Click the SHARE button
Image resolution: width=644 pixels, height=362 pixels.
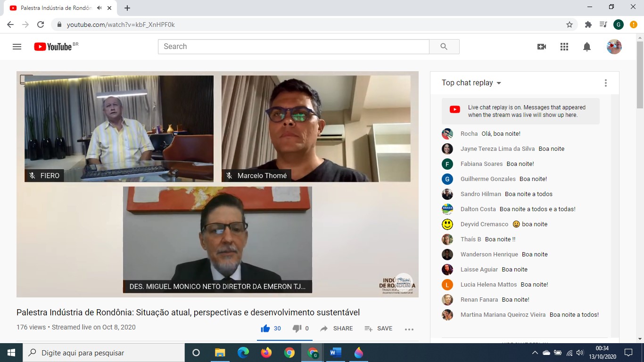pos(337,329)
